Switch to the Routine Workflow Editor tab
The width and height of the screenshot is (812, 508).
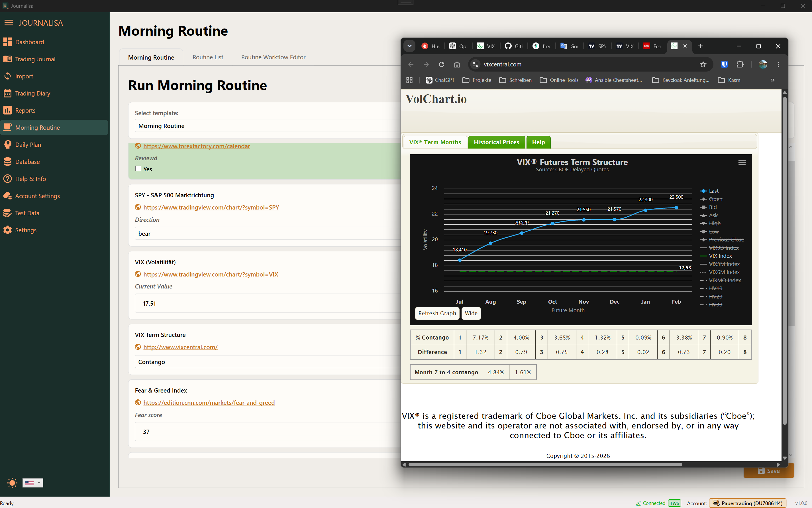[x=273, y=57]
